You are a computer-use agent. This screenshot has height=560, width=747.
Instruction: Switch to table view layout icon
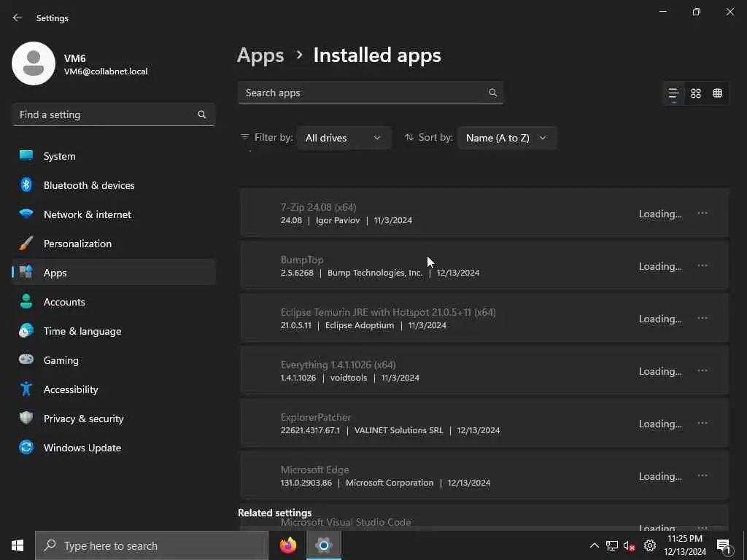coord(718,93)
